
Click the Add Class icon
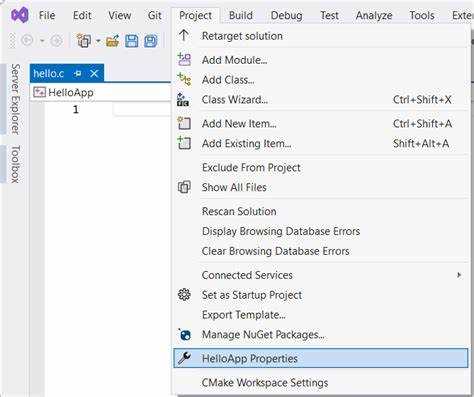pyautogui.click(x=184, y=79)
